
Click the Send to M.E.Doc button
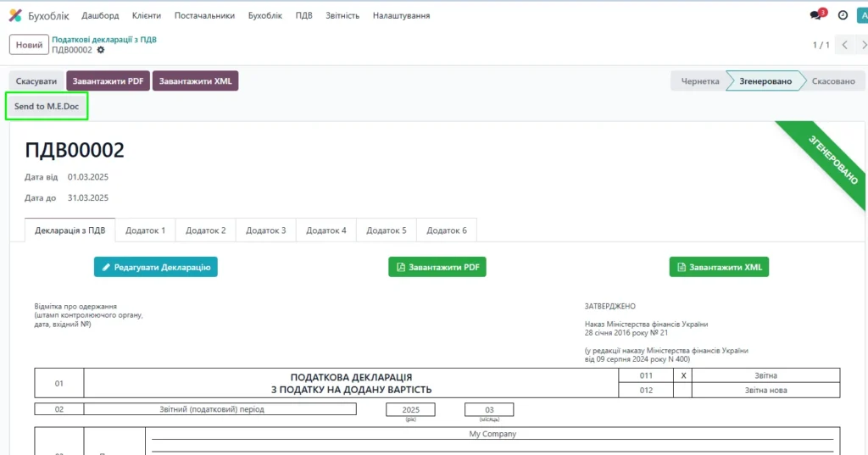(47, 106)
